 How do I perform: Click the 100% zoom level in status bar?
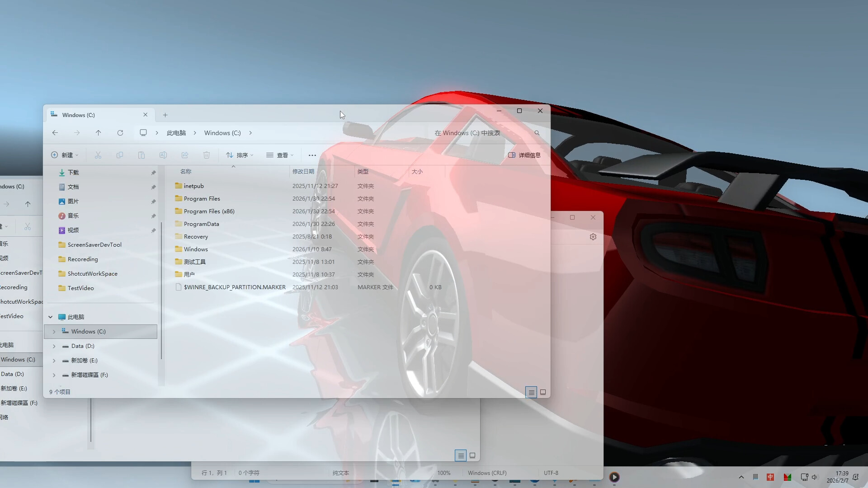444,473
